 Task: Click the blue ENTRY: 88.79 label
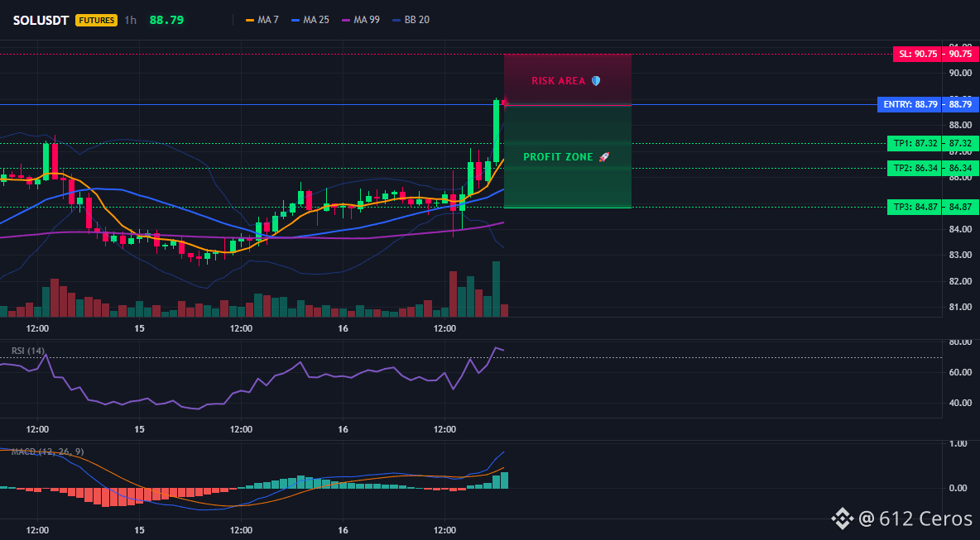click(x=910, y=105)
